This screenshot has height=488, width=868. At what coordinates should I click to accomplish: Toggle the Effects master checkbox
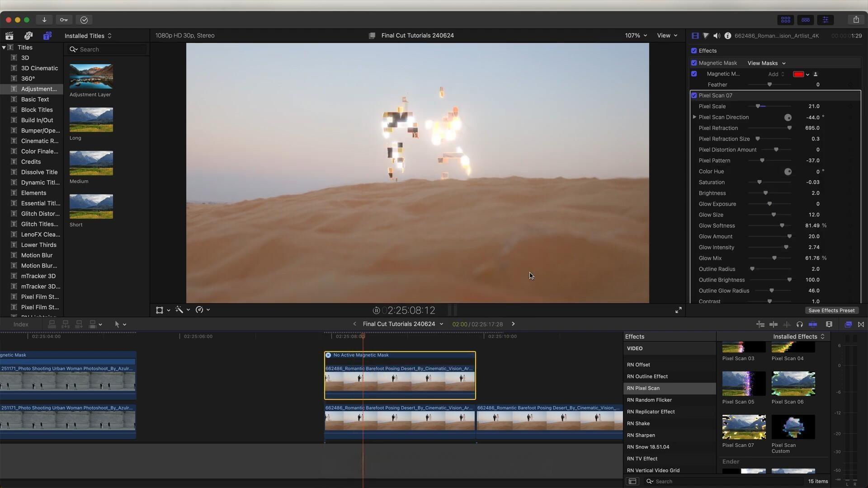click(694, 51)
